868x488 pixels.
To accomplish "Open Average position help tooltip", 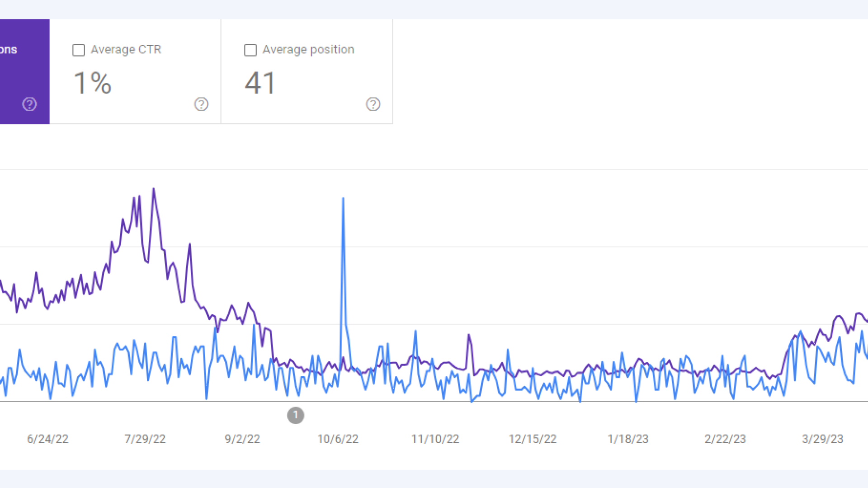I will [373, 104].
